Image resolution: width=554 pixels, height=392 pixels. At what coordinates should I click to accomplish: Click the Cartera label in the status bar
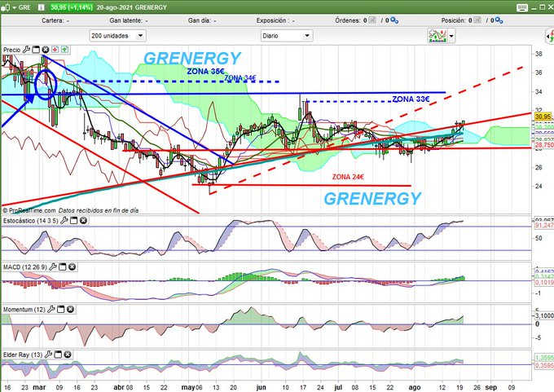52,20
